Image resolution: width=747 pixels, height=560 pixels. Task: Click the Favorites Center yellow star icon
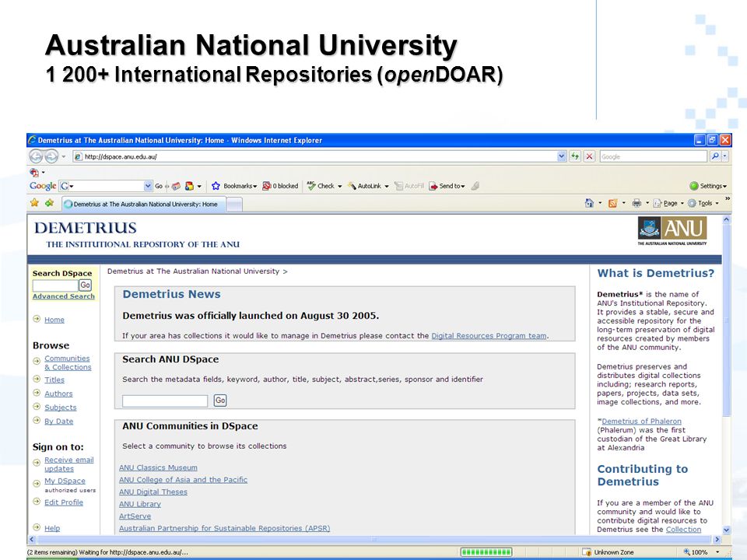35,203
